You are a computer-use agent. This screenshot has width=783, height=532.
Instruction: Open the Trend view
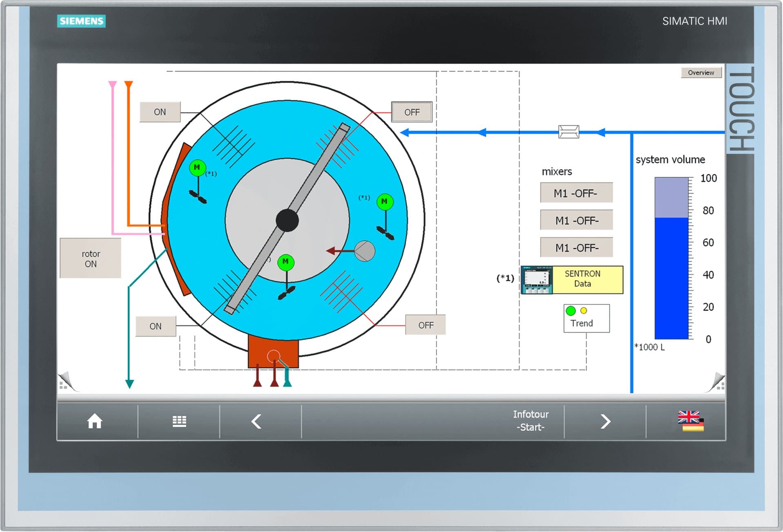coord(586,319)
